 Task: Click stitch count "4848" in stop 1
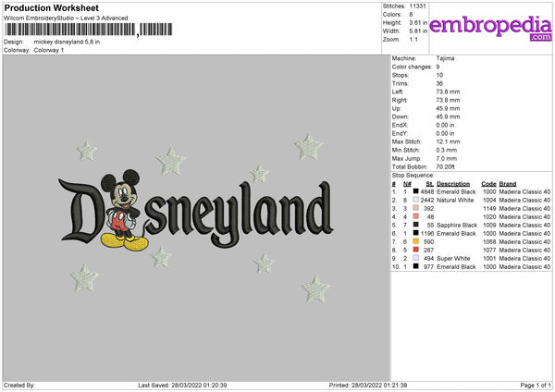[x=427, y=191]
